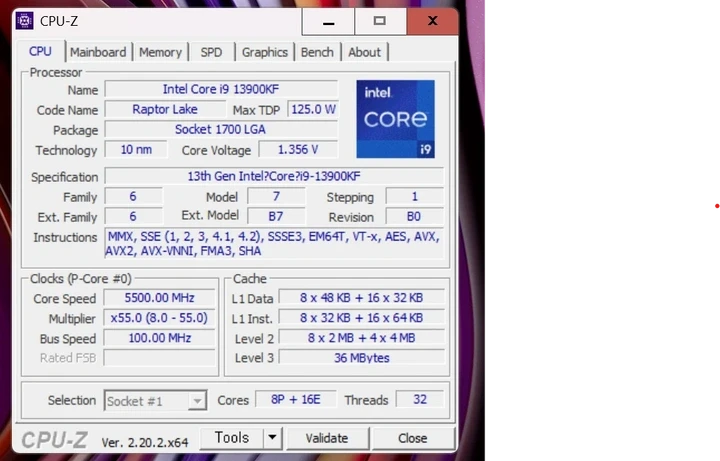Click the Core Speed value 5500.00 MHz

pyautogui.click(x=159, y=298)
